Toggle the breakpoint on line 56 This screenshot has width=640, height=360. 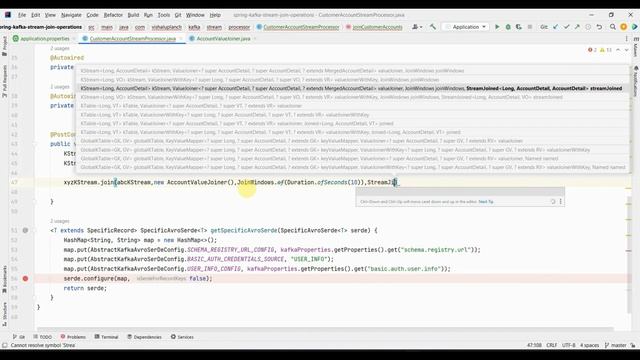(25, 278)
